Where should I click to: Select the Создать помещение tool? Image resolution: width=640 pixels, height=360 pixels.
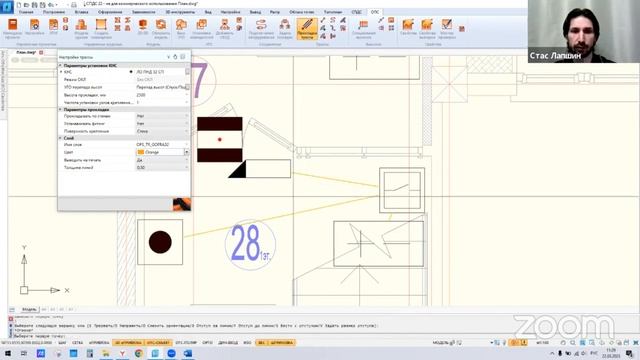tap(101, 29)
